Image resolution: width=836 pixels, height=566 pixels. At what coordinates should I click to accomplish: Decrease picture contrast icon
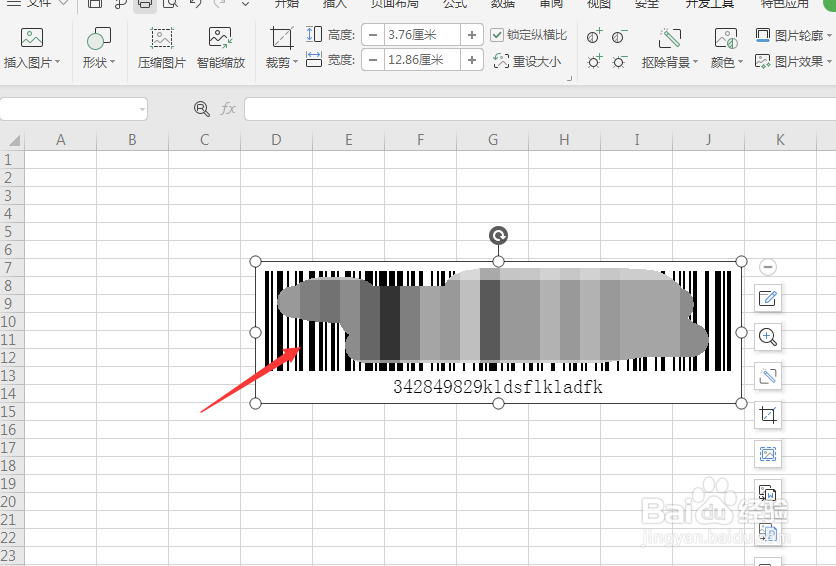pos(619,37)
